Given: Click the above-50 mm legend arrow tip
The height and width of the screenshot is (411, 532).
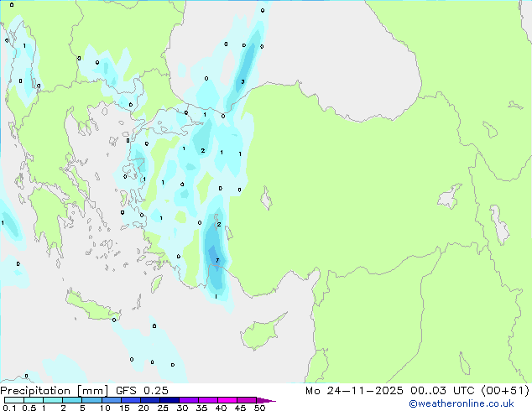Looking at the screenshot, I should point(266,400).
